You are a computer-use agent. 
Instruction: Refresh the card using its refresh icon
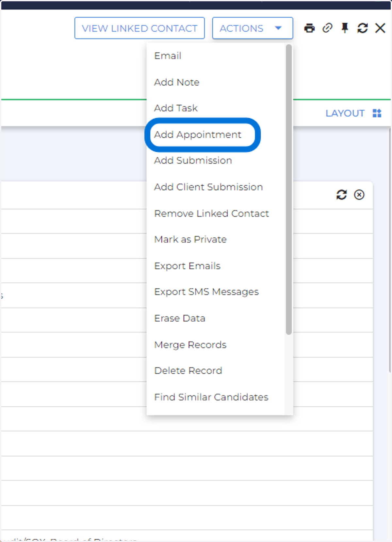coord(341,195)
